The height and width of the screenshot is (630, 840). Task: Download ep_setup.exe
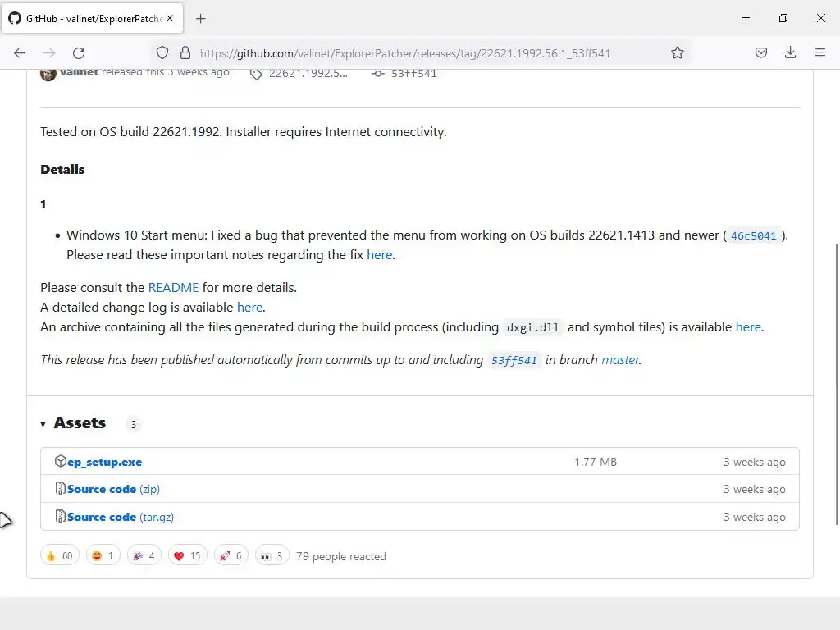(x=104, y=463)
